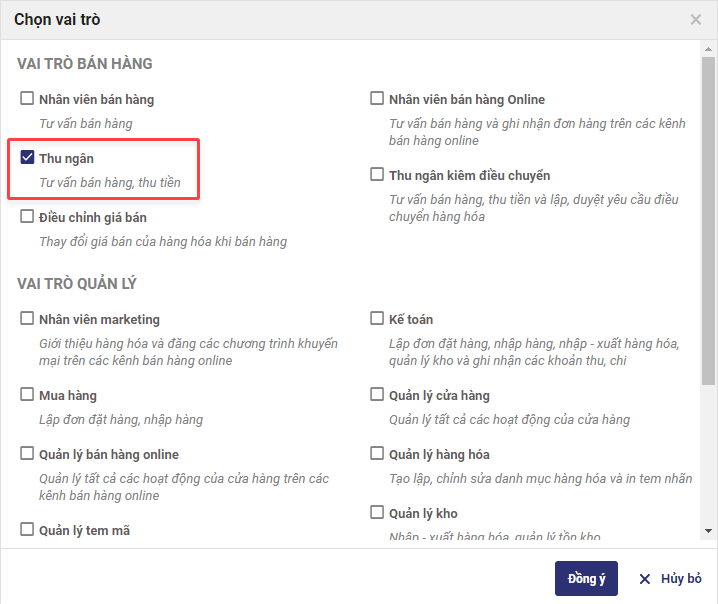Tick Nhân viên bán hàng Online checkbox
This screenshot has height=604, width=718.
pos(377,99)
